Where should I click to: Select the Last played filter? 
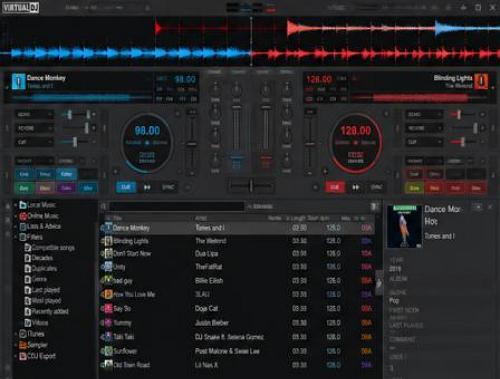coord(42,290)
